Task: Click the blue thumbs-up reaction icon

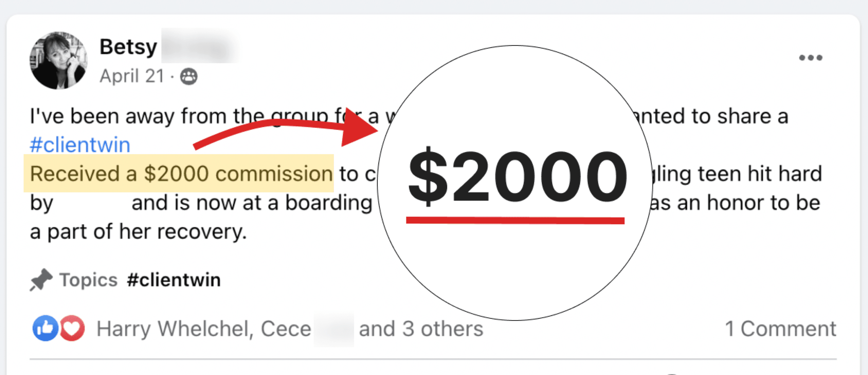Action: [x=45, y=328]
